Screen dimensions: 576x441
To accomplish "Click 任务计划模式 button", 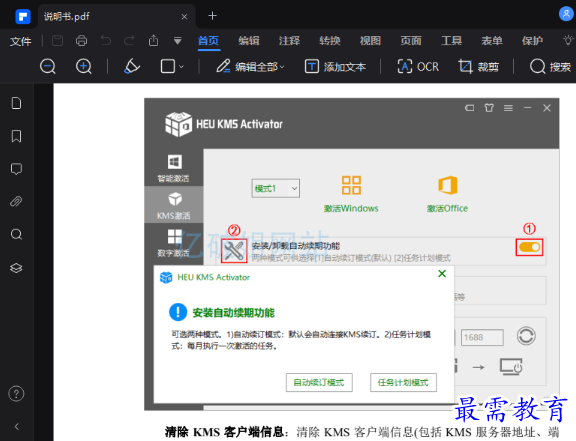I will coord(403,383).
